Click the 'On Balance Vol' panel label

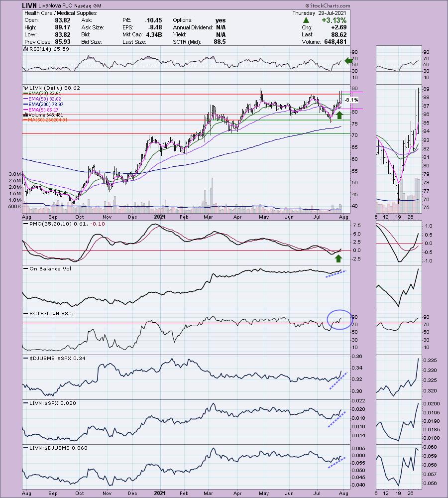tap(48, 268)
